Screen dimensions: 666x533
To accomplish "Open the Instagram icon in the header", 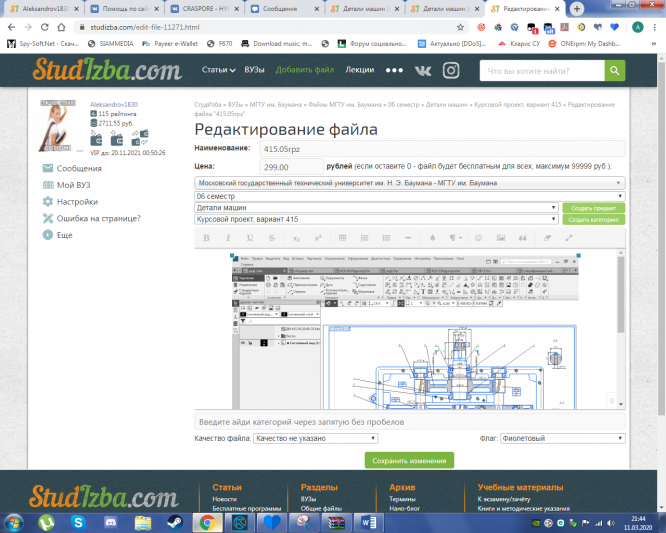I will [x=451, y=71].
